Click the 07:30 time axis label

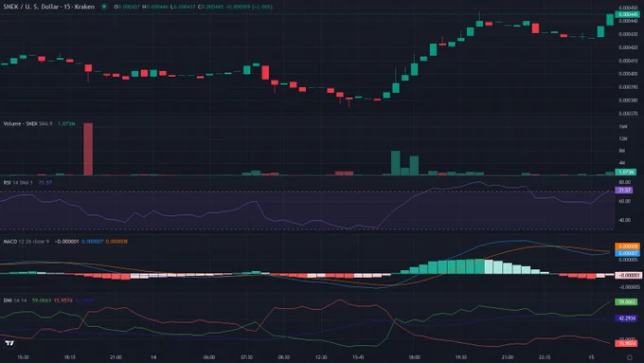[x=246, y=357]
